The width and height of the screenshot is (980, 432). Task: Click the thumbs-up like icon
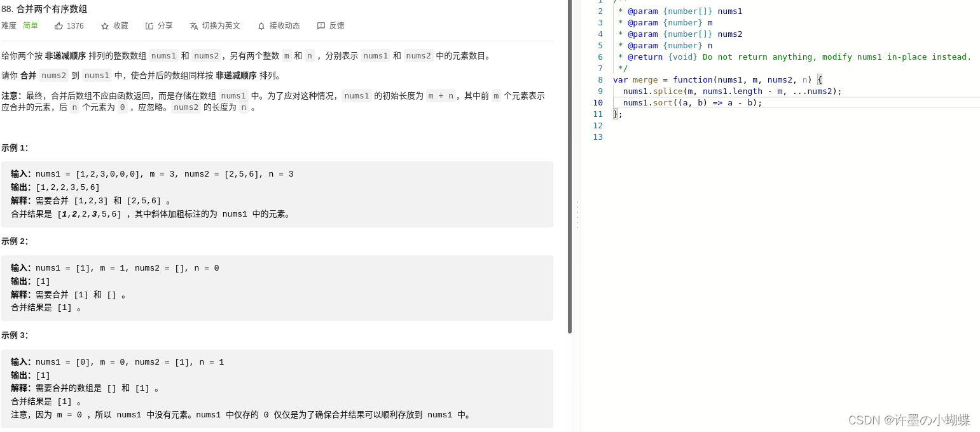(59, 26)
